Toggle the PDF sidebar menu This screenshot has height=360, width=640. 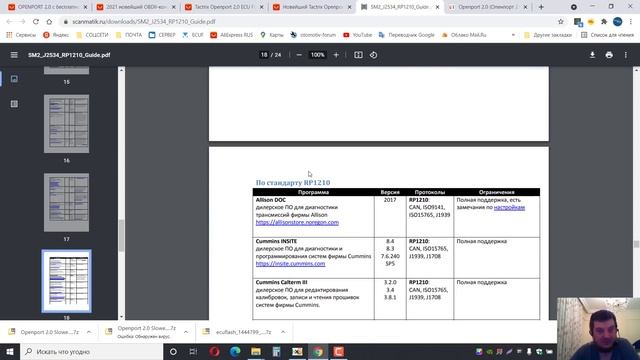tap(14, 55)
